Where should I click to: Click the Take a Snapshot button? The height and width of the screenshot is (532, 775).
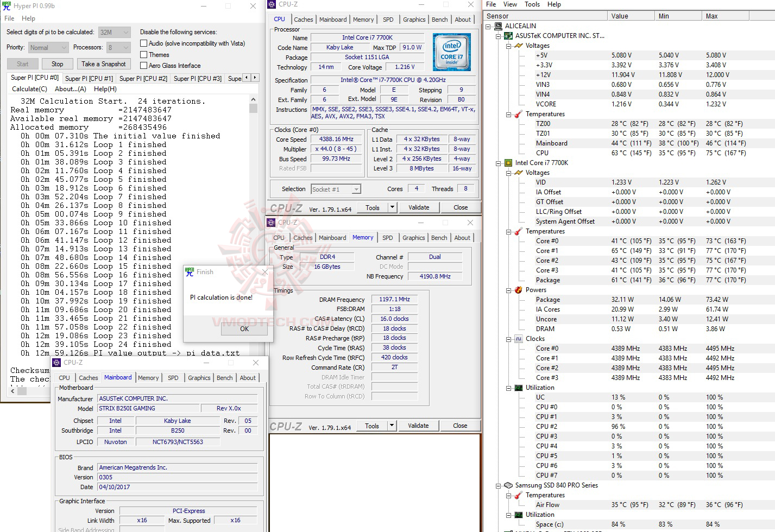[x=103, y=64]
